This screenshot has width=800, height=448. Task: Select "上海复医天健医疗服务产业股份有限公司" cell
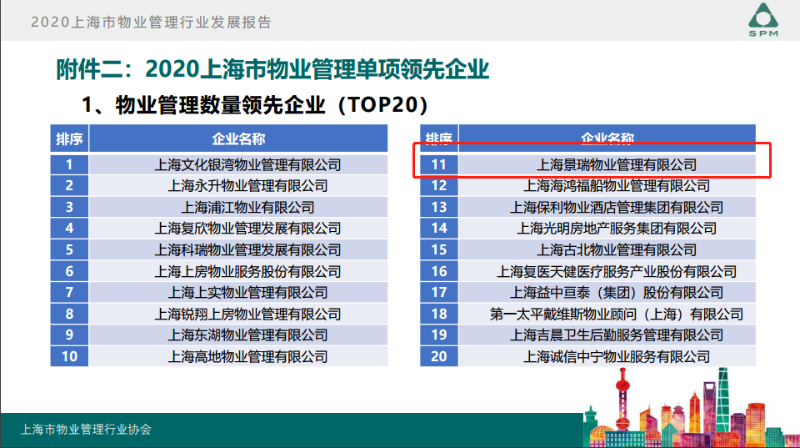point(607,271)
